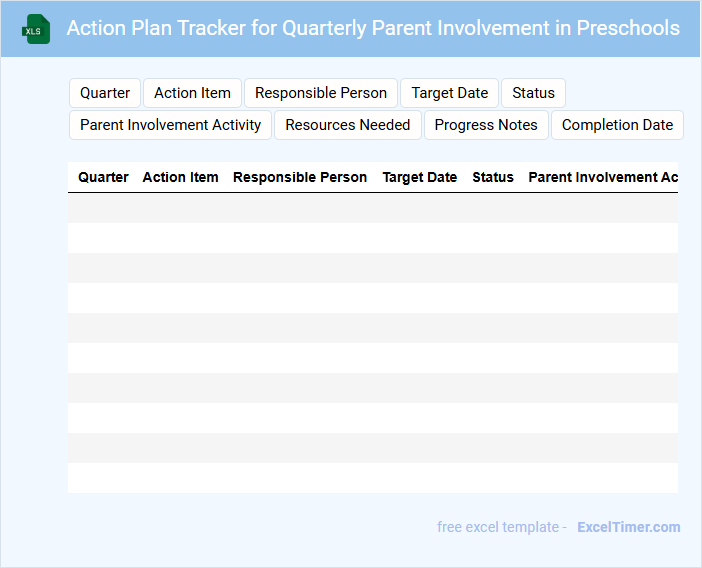The width and height of the screenshot is (702, 568).
Task: Select the Quarter tag button
Action: pyautogui.click(x=105, y=93)
